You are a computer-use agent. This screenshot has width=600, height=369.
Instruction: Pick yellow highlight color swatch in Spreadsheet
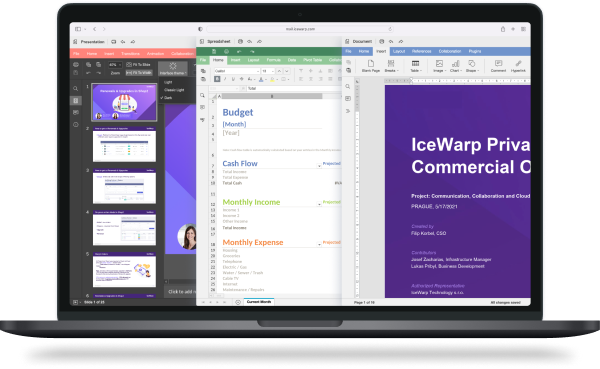[272, 79]
